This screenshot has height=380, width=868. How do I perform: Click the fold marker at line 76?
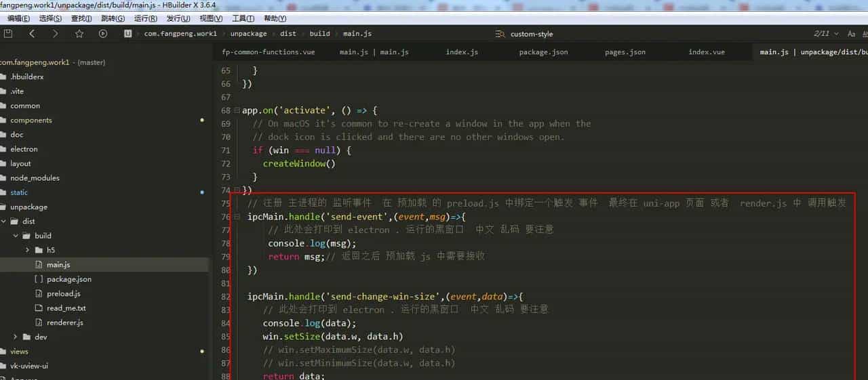(x=236, y=217)
